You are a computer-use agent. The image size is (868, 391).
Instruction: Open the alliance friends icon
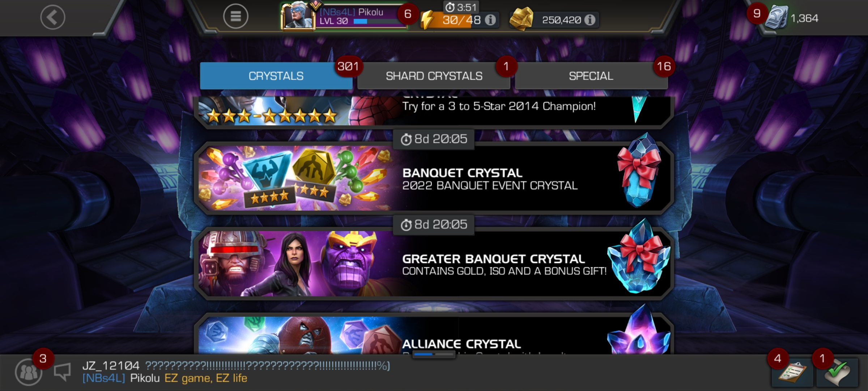tap(28, 372)
